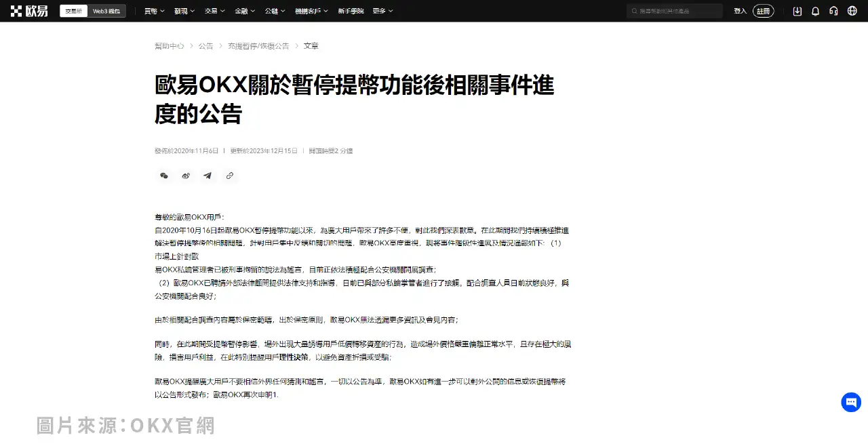Click into the product search field
This screenshot has height=446, width=868.
pos(675,11)
